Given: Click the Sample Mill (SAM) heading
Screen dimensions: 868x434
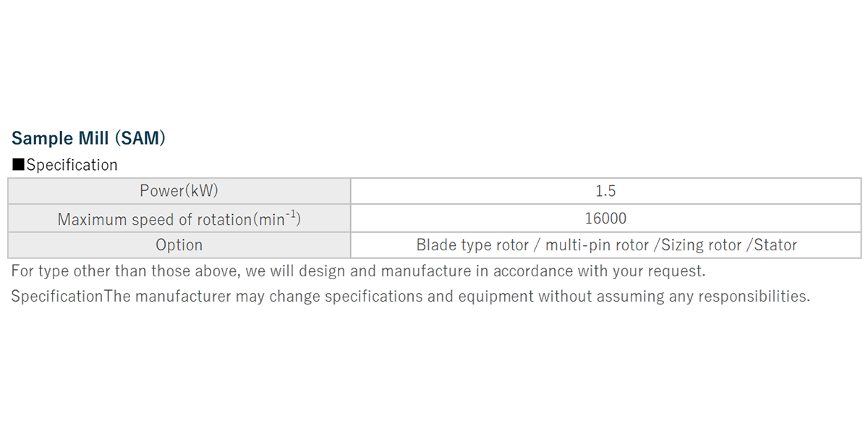Looking at the screenshot, I should [88, 138].
